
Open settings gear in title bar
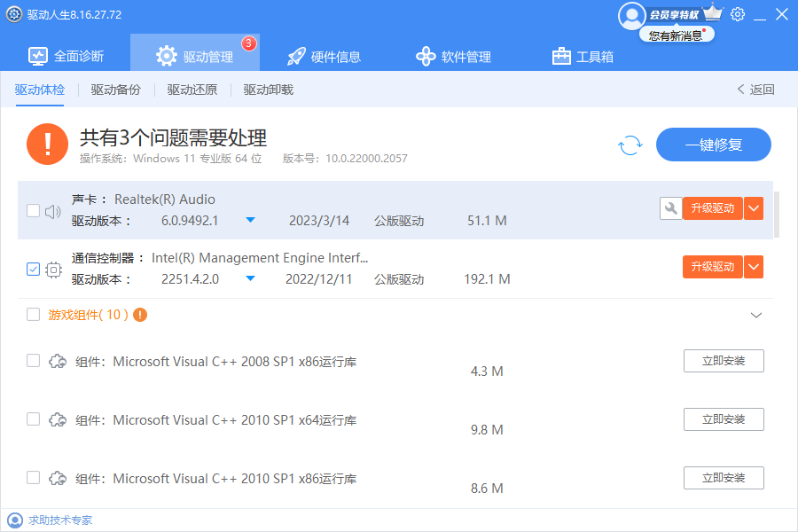738,14
